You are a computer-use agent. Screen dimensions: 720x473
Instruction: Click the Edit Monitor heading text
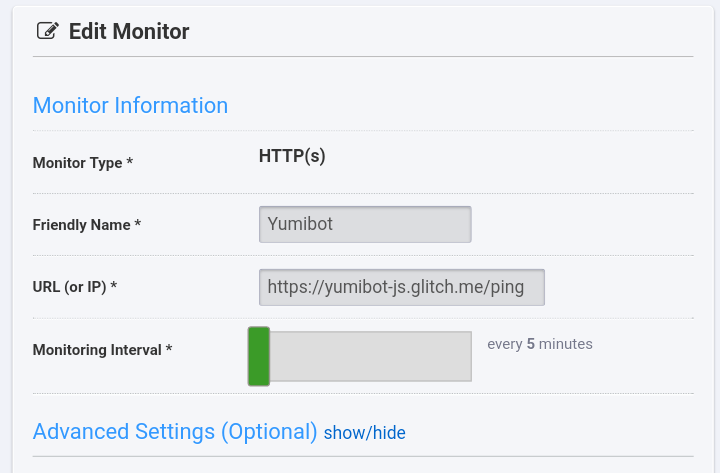129,31
